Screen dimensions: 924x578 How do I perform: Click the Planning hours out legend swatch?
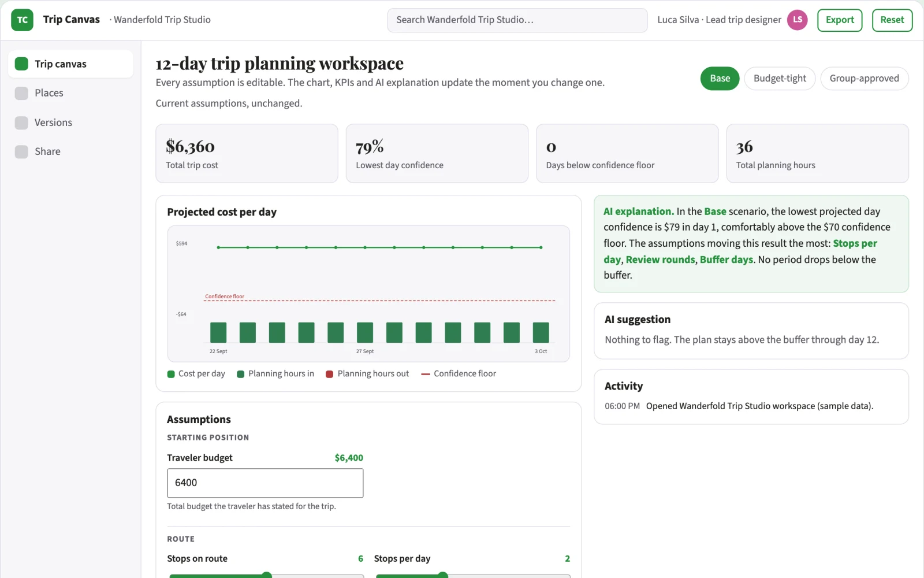coord(330,374)
